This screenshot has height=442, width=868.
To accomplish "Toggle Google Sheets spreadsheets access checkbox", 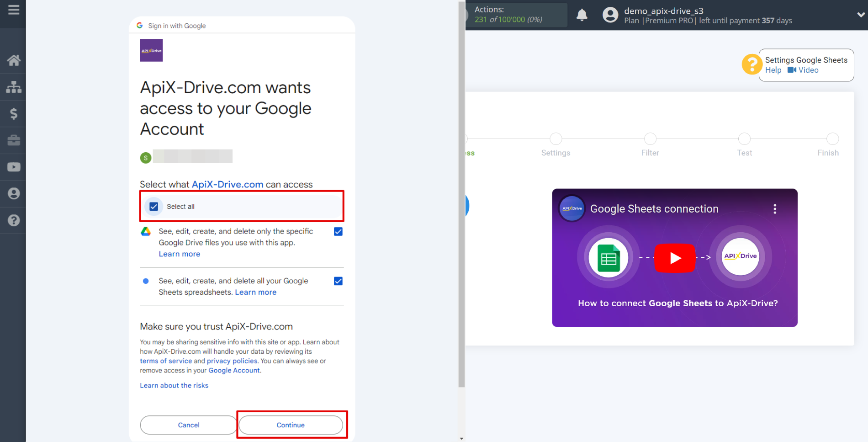I will pos(338,281).
